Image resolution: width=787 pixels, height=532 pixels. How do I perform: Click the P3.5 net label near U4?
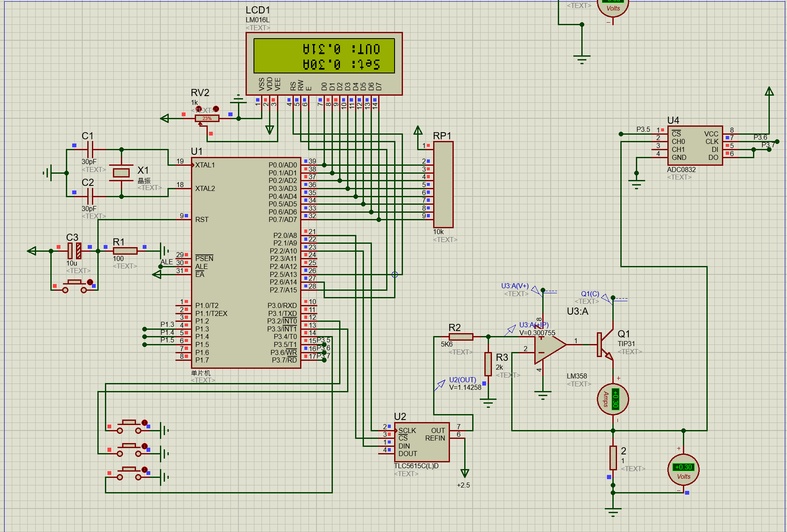pyautogui.click(x=643, y=129)
